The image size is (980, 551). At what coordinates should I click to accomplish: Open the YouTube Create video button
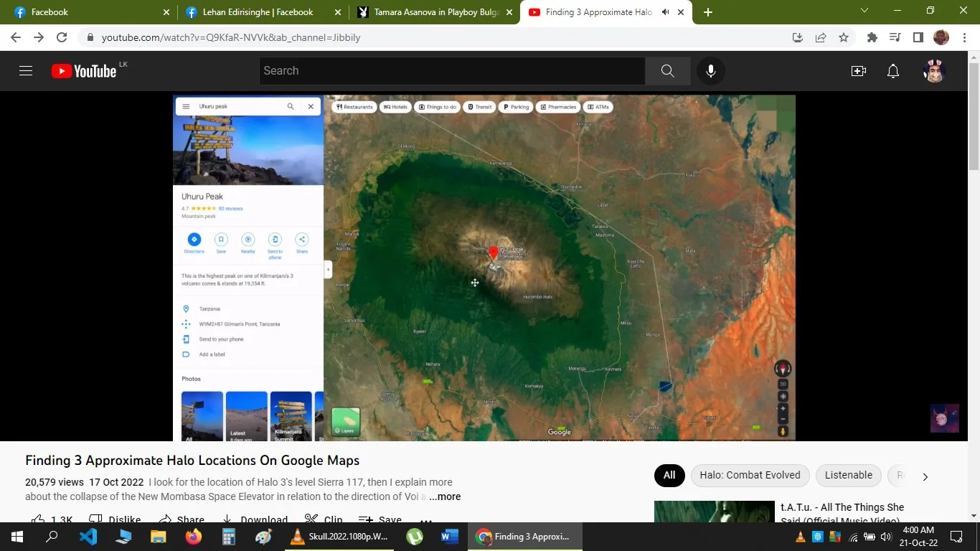click(859, 71)
